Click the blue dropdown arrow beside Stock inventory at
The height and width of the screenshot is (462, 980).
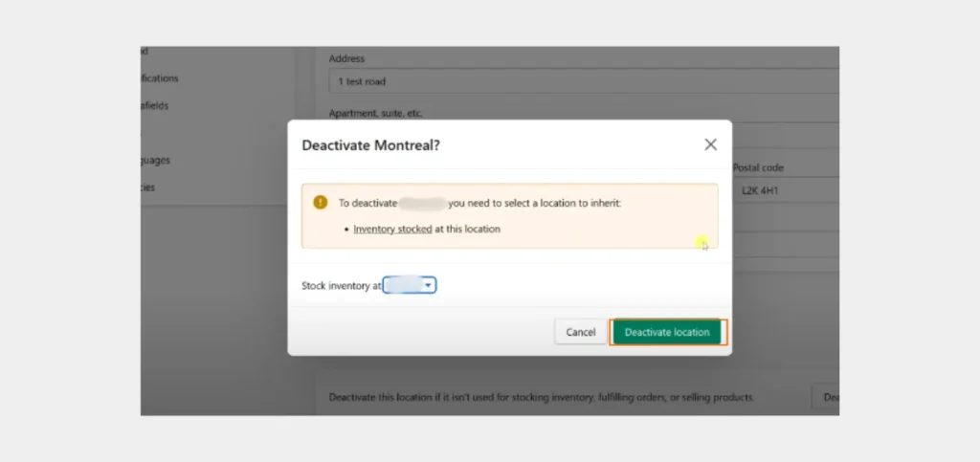428,285
